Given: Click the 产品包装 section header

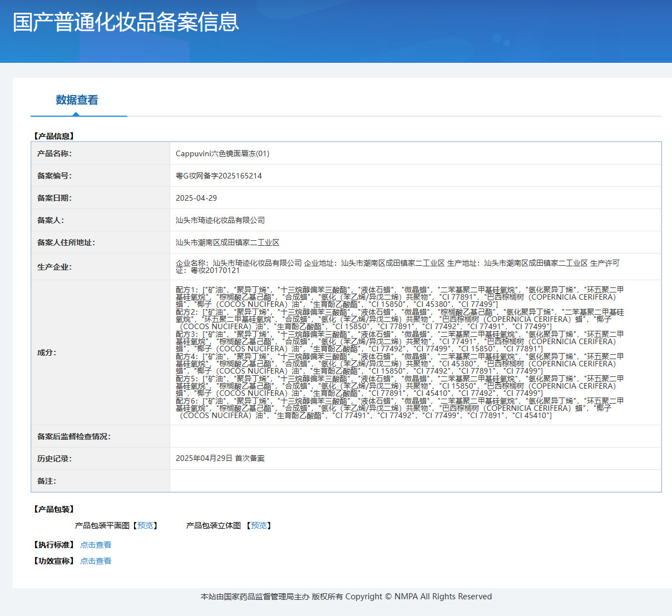Looking at the screenshot, I should pyautogui.click(x=53, y=509).
